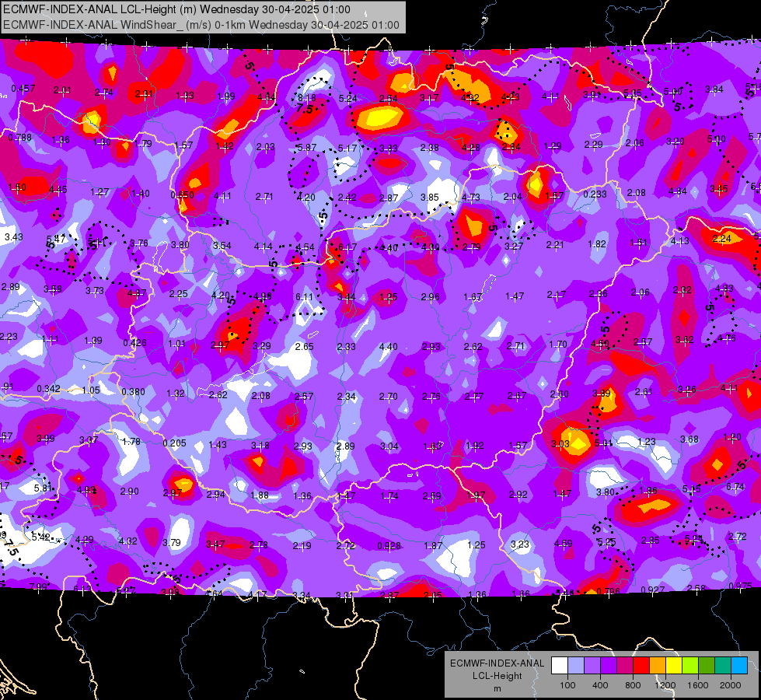Pick the yellow legend color swatch
The height and width of the screenshot is (700, 761).
pos(674,666)
